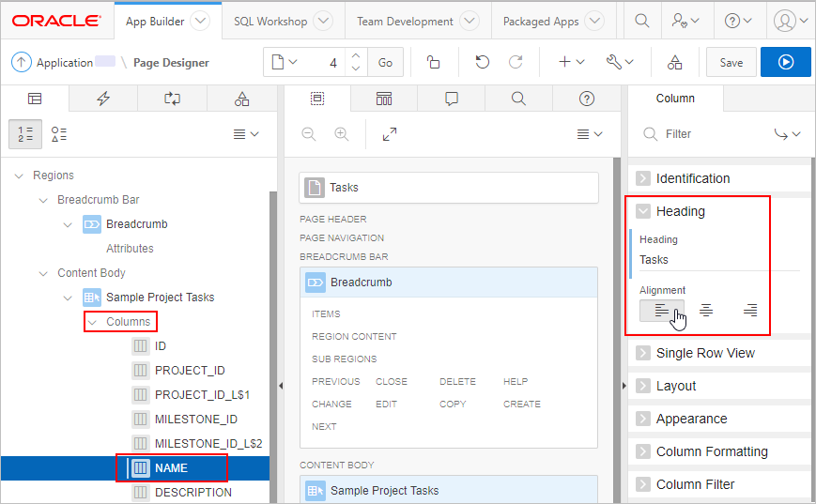Go up to Application with the arrow icon
The height and width of the screenshot is (504, 816).
click(22, 63)
